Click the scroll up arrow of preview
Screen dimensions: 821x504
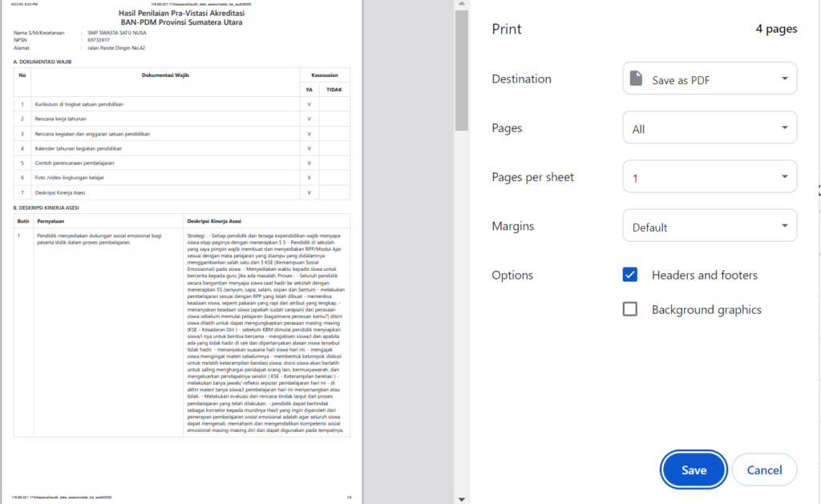tap(461, 6)
